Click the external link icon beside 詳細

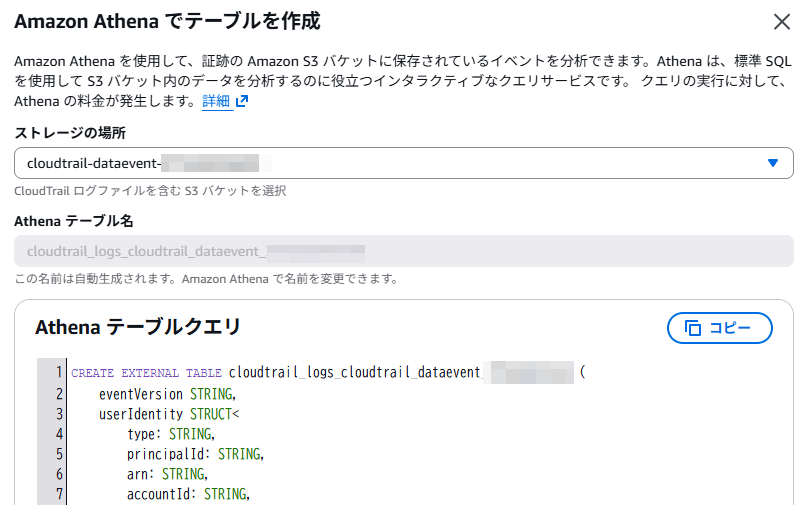pyautogui.click(x=242, y=101)
